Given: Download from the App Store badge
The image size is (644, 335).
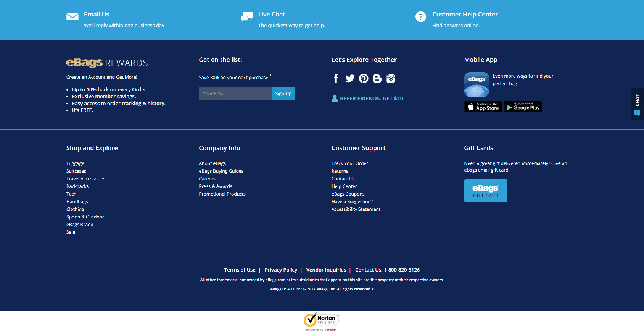Looking at the screenshot, I should (x=483, y=107).
